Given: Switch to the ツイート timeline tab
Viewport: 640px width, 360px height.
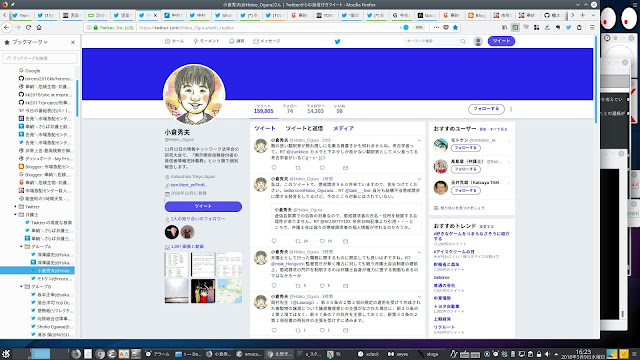Looking at the screenshot, I should click(x=265, y=128).
